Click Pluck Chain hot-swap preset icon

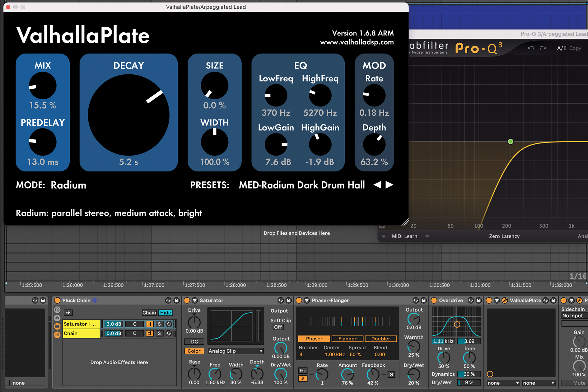click(168, 300)
